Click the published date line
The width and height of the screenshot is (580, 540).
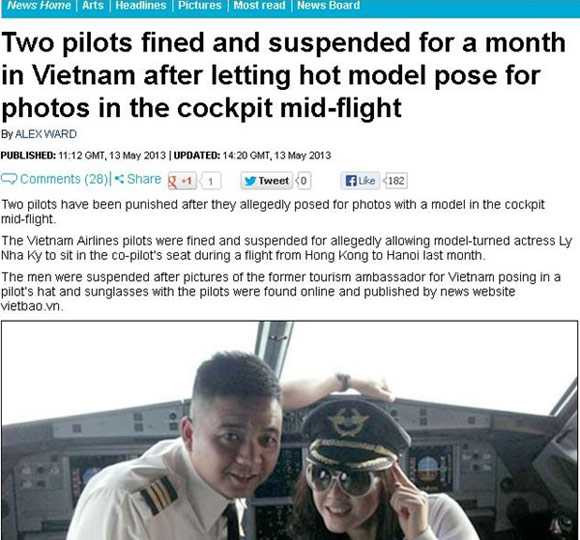166,155
